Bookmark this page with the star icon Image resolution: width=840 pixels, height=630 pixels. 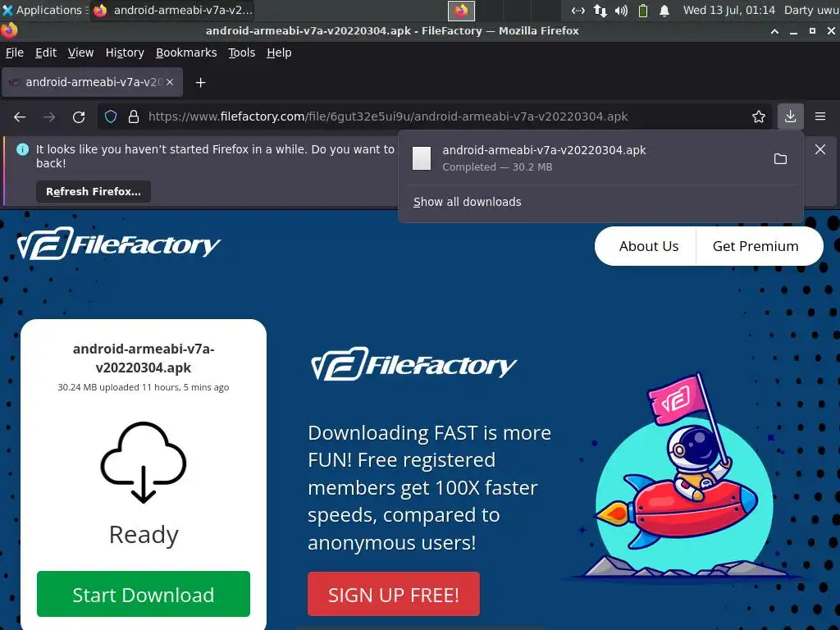pos(759,116)
